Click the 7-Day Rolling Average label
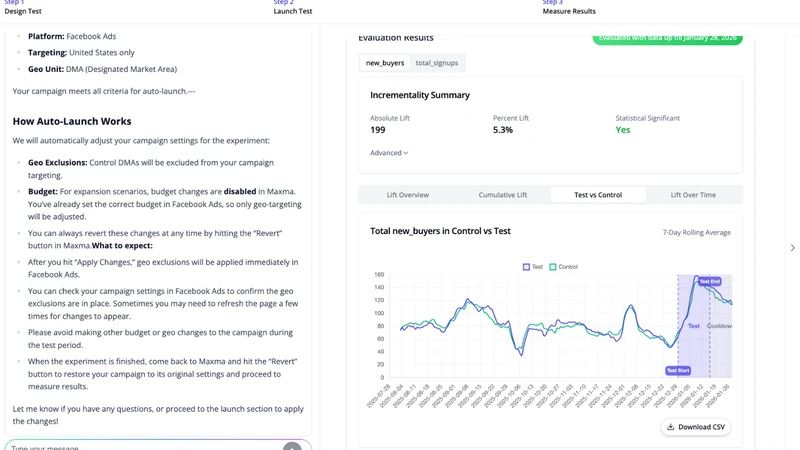This screenshot has height=450, width=800. (696, 232)
